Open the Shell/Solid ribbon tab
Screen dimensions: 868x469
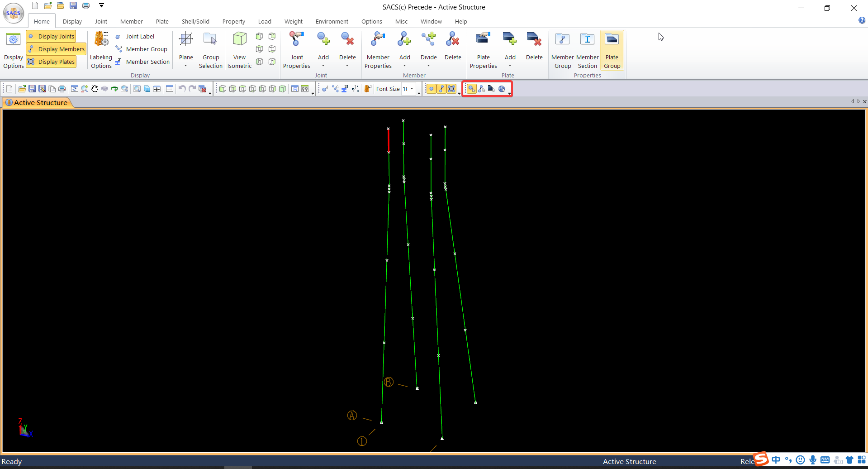pyautogui.click(x=195, y=21)
